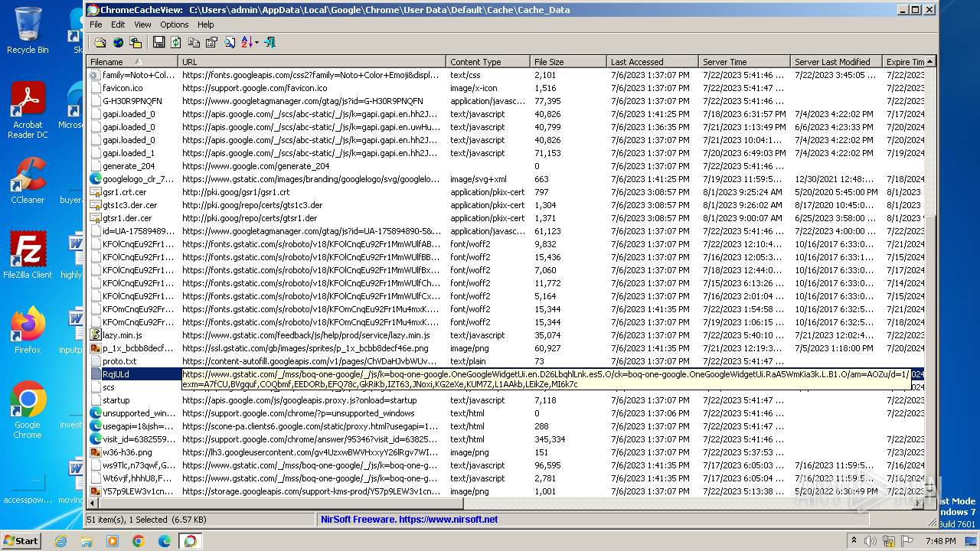The width and height of the screenshot is (980, 551).
Task: Open Acrobat Reader DC desktop icon
Action: point(28,111)
